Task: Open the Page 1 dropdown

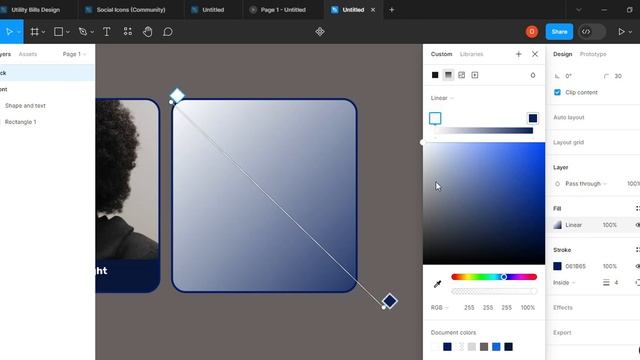Action: [74, 54]
